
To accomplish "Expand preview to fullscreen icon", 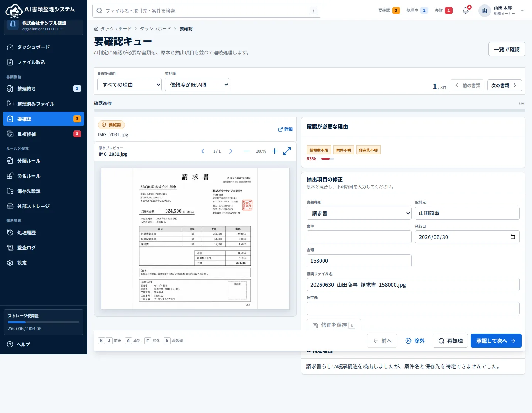I will point(287,151).
